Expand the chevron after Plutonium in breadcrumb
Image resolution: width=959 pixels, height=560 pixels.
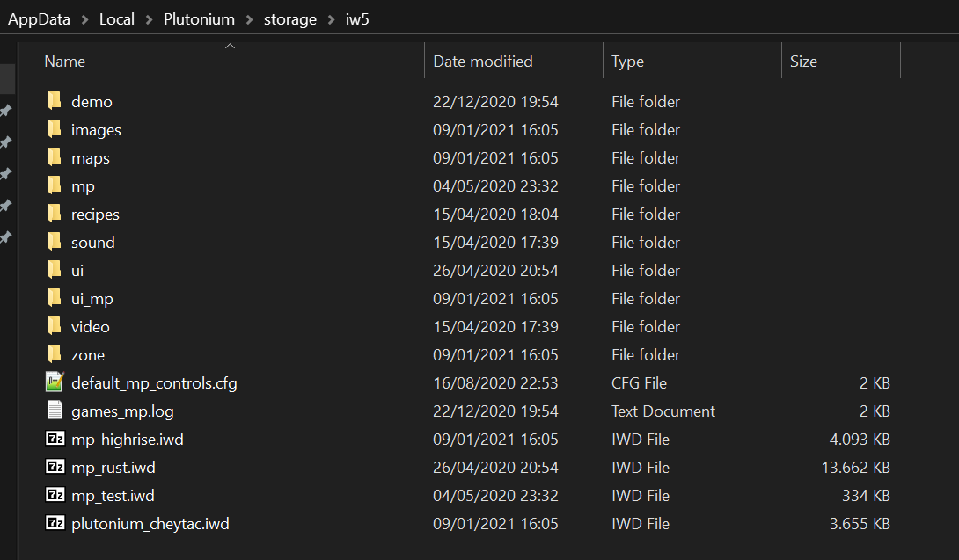pos(250,19)
